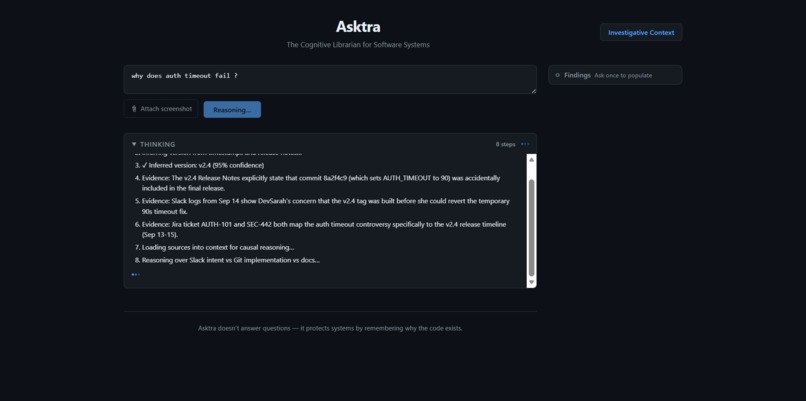
Task: Click the Asktra title heading
Action: pyautogui.click(x=358, y=26)
